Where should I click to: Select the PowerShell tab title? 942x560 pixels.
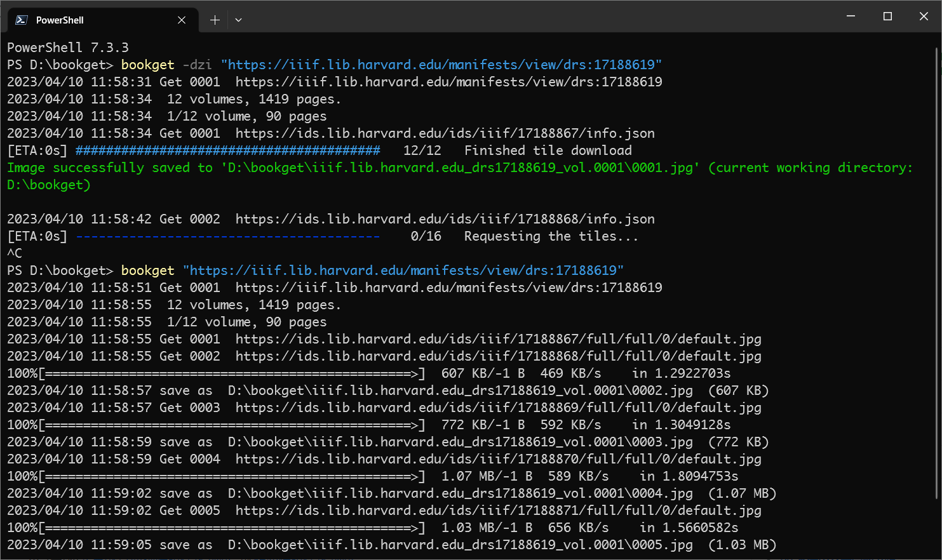(x=60, y=20)
